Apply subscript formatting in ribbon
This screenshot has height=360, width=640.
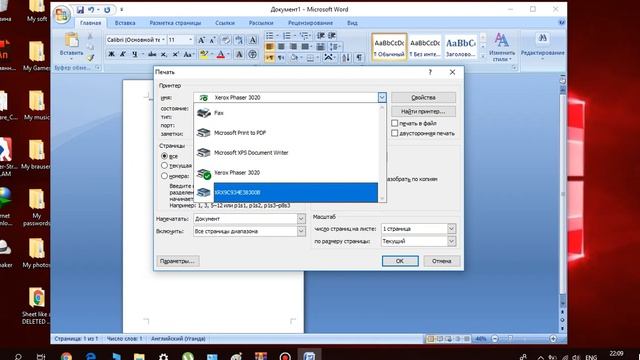(164, 54)
